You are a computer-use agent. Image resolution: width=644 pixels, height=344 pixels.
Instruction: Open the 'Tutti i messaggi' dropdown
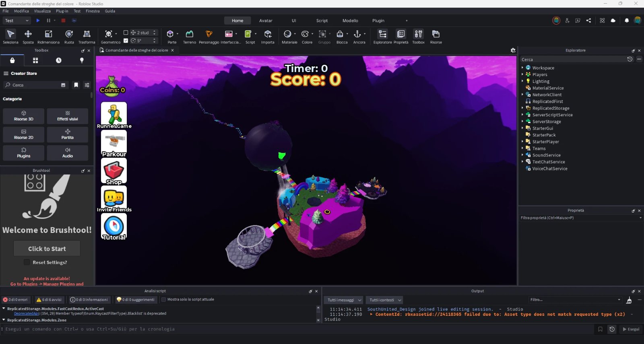344,300
